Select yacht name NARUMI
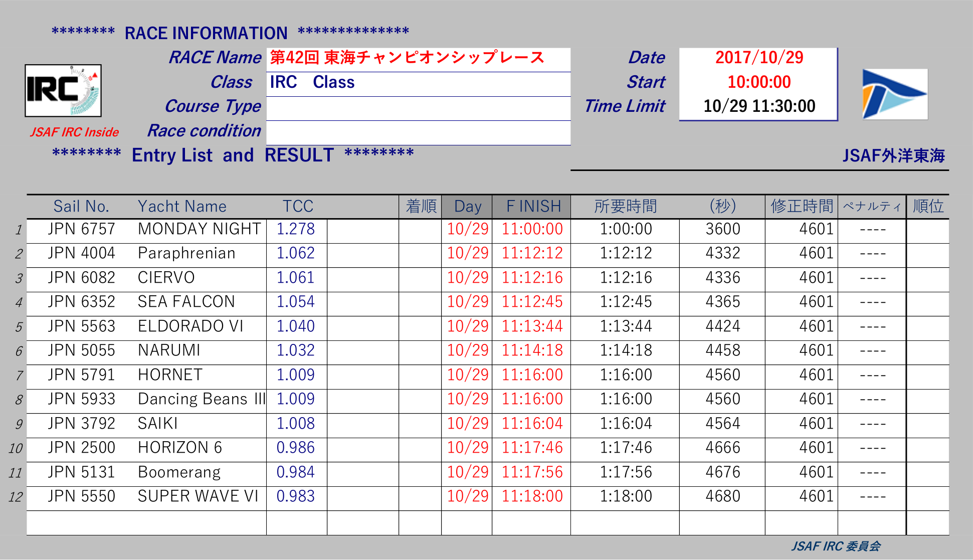The width and height of the screenshot is (973, 560). pos(169,350)
